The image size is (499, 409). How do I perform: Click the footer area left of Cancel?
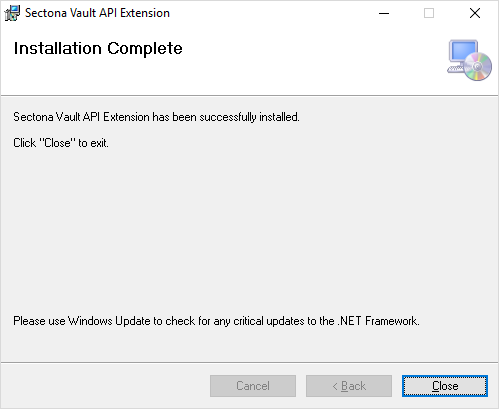[105, 386]
